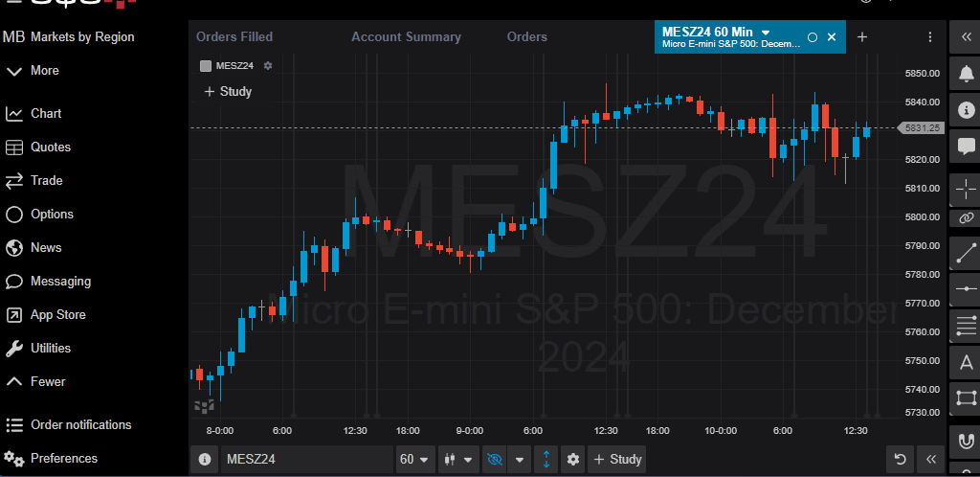980x477 pixels.
Task: Click + Study below MESZ24 legend
Action: coord(228,92)
